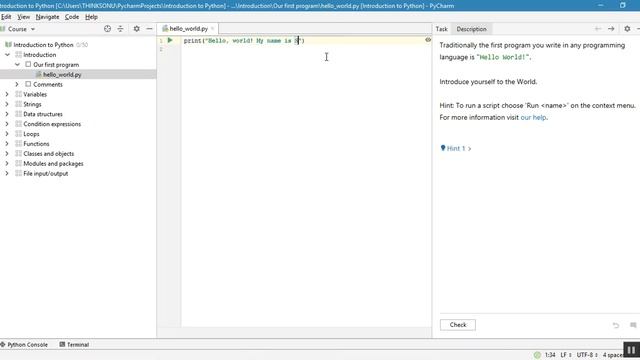Switch to the Description tab
The image size is (640, 360).
(x=471, y=29)
